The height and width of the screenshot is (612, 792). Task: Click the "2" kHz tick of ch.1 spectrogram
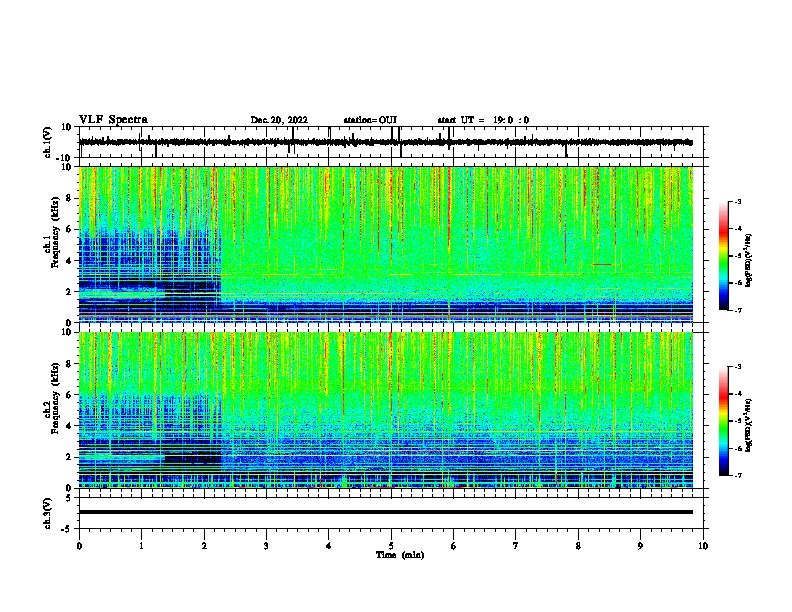click(69, 291)
